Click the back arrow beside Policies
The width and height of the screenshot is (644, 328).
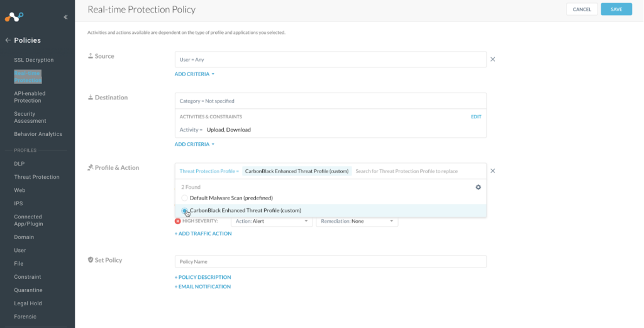pos(8,40)
